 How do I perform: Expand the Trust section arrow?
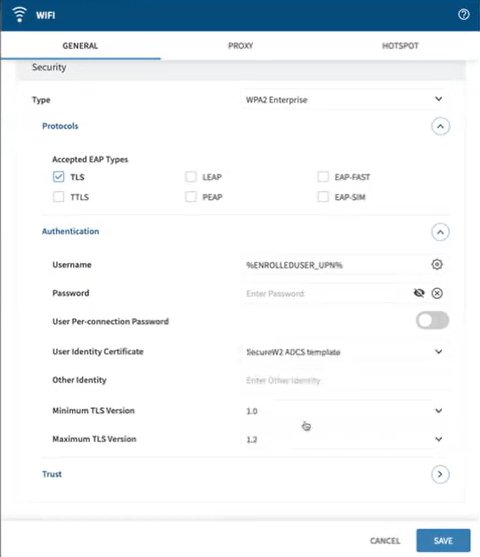(441, 474)
